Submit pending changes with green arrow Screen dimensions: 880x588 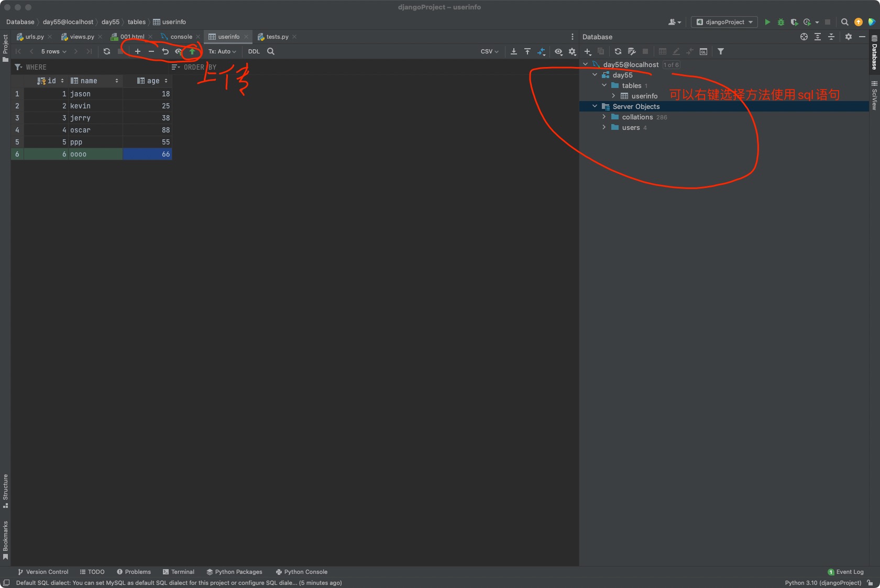[192, 51]
